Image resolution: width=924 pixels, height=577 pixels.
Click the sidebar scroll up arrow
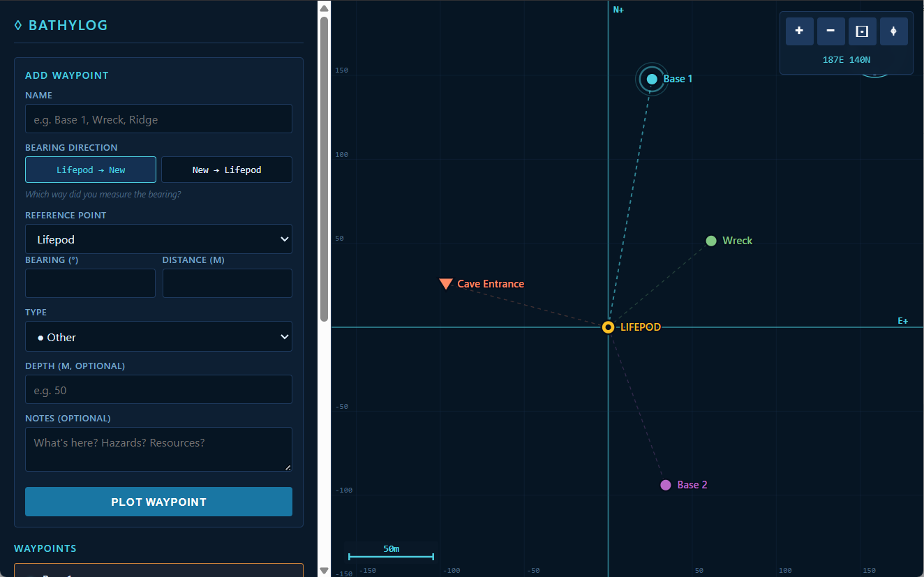[x=324, y=8]
